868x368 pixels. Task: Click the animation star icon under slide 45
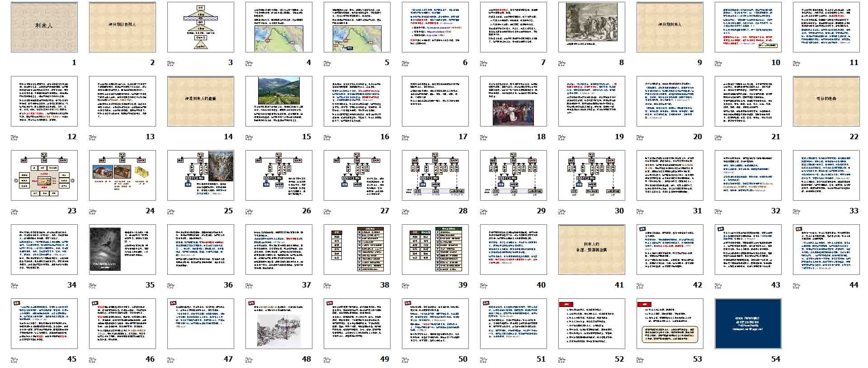pyautogui.click(x=14, y=360)
